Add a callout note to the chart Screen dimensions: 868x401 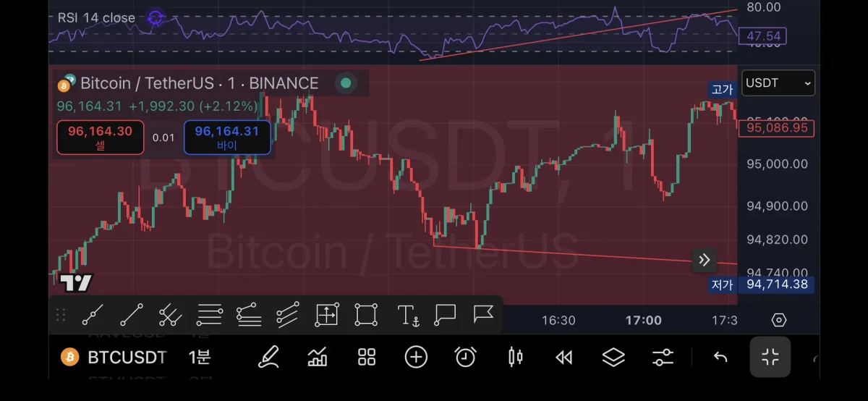coord(445,315)
